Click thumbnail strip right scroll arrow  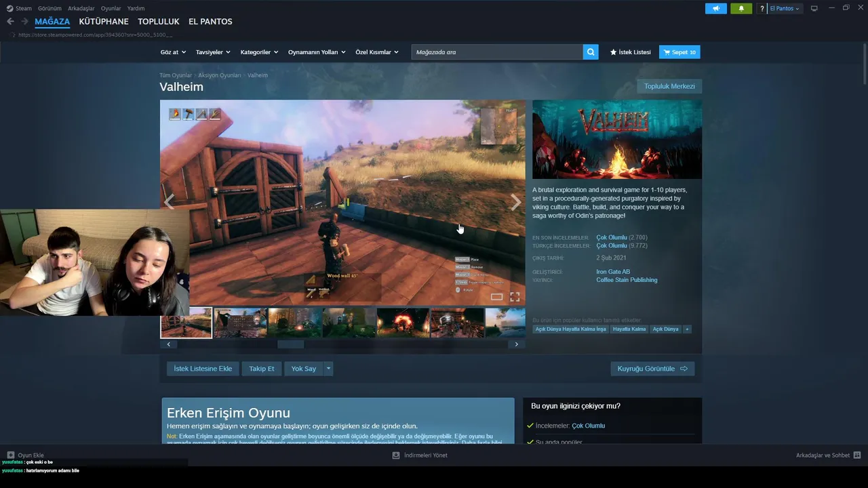coord(517,344)
